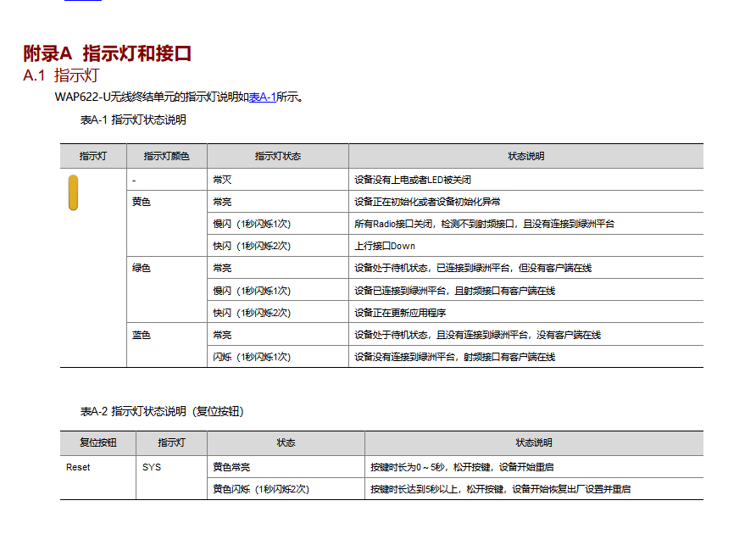The height and width of the screenshot is (534, 756).
Task: Click the 黄色常亮 status cell
Action: 286,467
